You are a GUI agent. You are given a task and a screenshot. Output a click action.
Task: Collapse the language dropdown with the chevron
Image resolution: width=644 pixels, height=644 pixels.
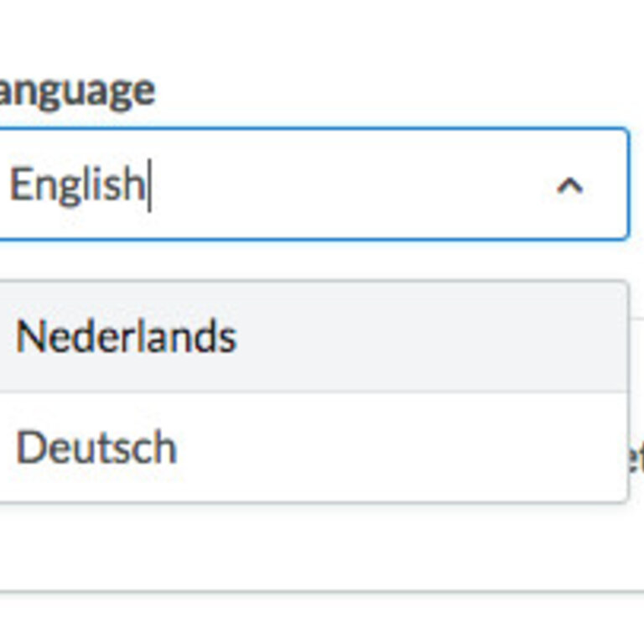click(569, 185)
